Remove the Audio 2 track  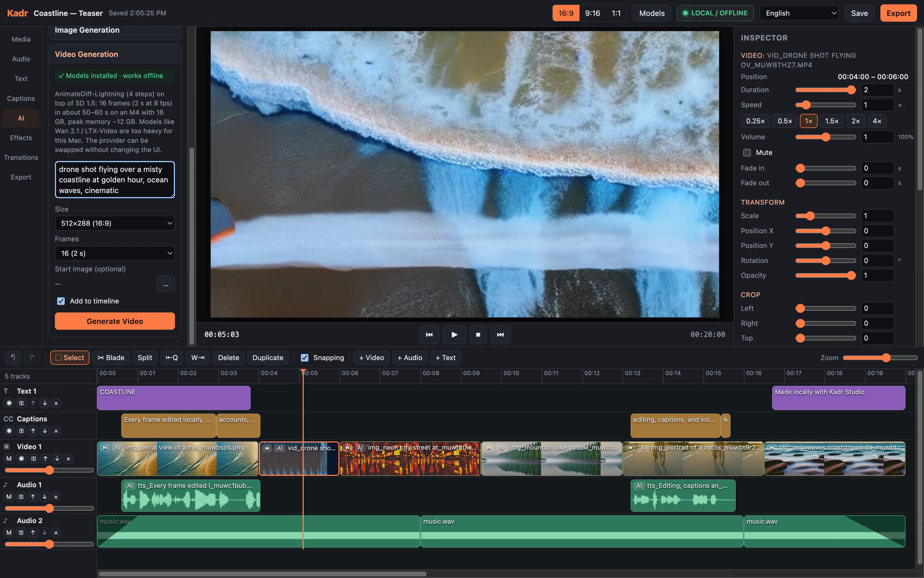(x=56, y=533)
